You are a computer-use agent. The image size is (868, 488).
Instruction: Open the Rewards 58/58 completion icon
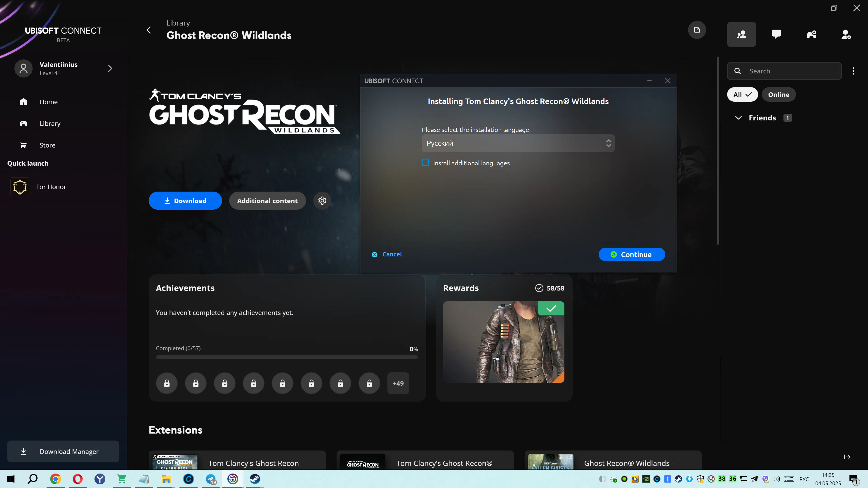coord(539,288)
